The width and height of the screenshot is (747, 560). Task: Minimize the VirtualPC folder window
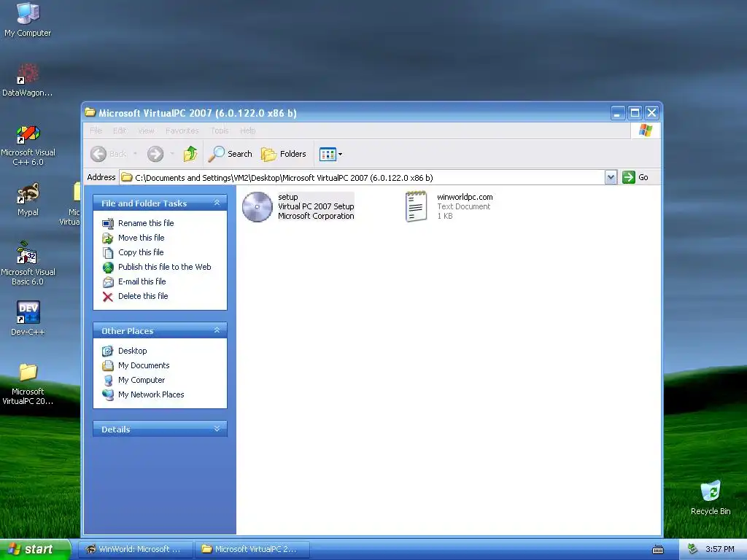(617, 113)
